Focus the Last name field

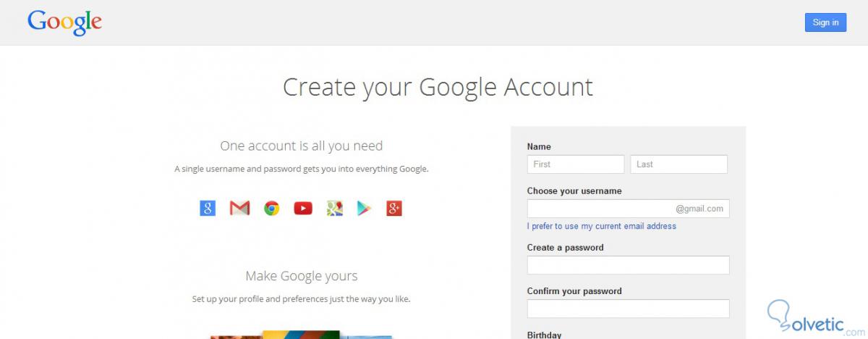[678, 164]
